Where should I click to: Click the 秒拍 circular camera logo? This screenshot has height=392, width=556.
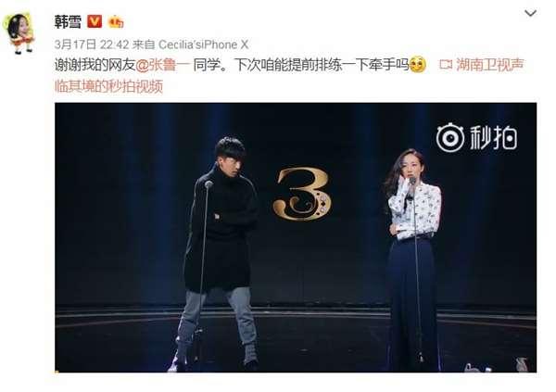tap(449, 138)
